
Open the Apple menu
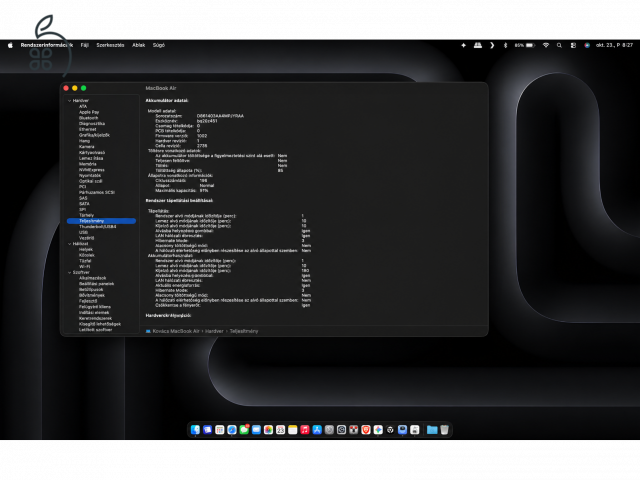(x=10, y=45)
